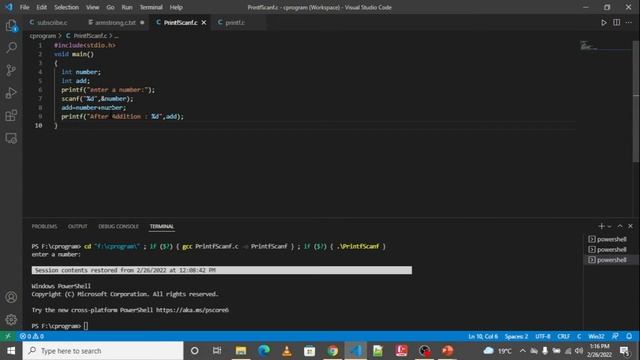
Task: Open File Explorer from the taskbar
Action: tap(241, 351)
